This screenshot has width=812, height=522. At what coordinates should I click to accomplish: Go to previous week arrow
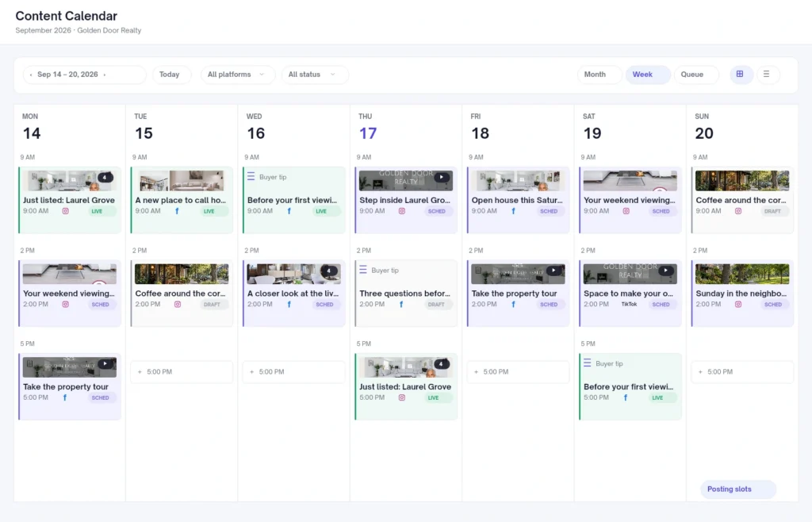pyautogui.click(x=31, y=75)
